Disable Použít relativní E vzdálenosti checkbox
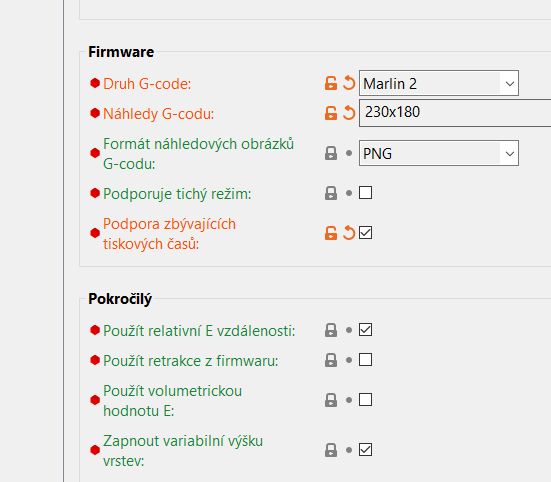 365,330
